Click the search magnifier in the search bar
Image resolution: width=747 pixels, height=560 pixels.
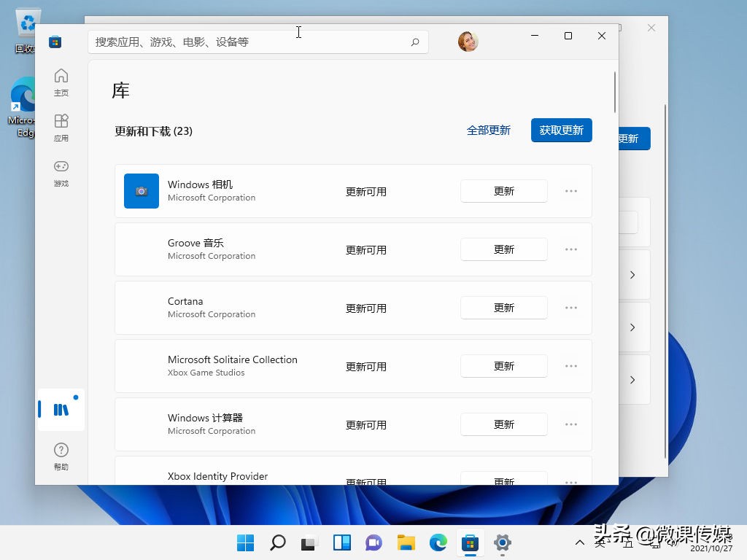pos(414,42)
